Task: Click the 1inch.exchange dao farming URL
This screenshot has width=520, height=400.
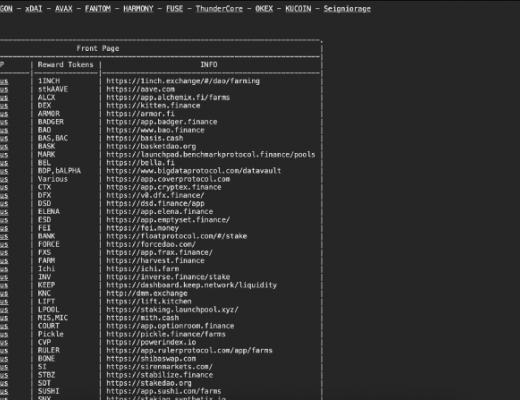Action: [183, 81]
